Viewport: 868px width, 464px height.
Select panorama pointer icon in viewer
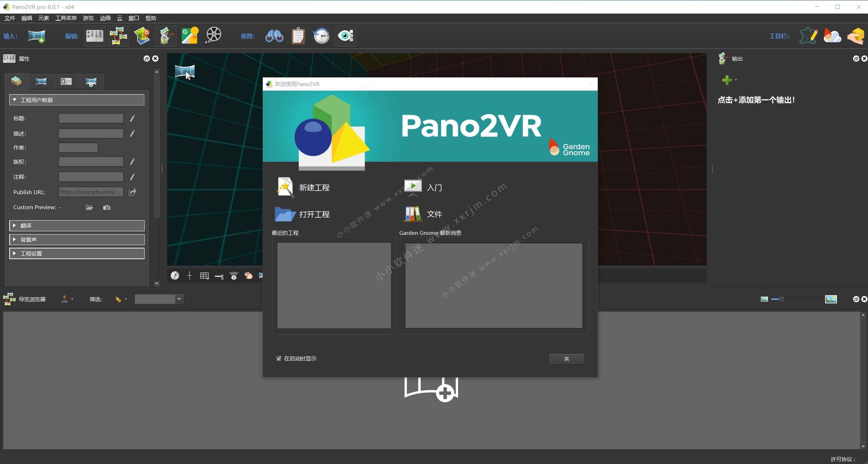pos(185,72)
